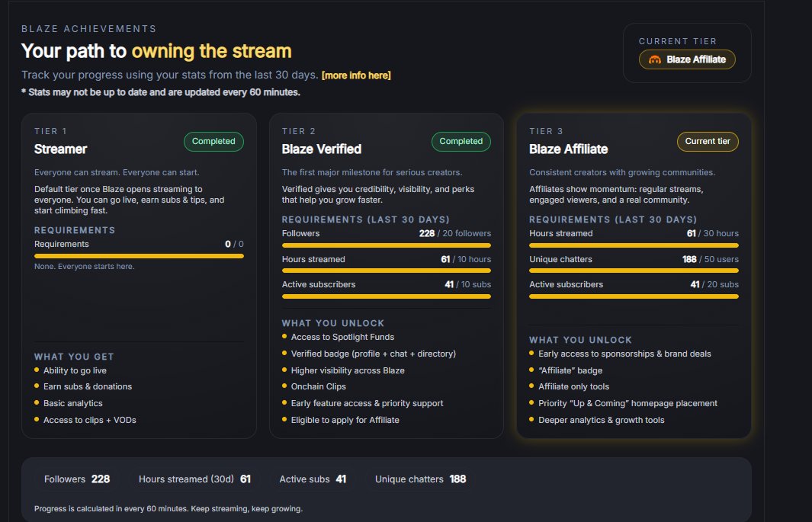
Task: Click '0 / 0' requirements value in Streamer
Action: pyautogui.click(x=234, y=244)
